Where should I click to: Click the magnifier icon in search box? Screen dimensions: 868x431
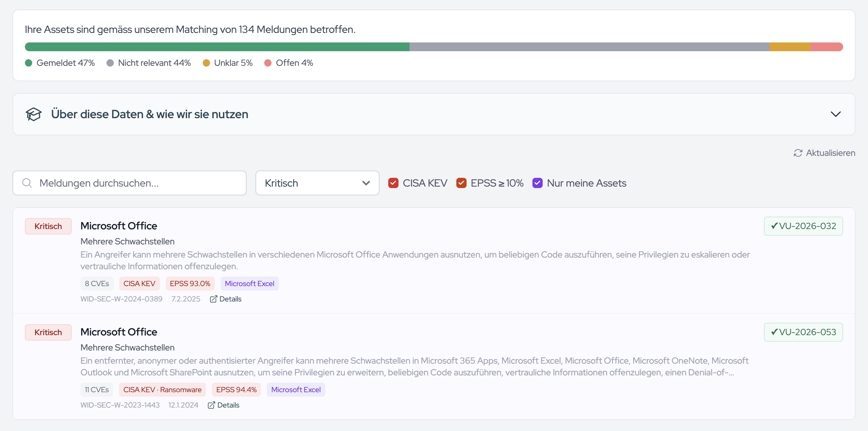(27, 183)
